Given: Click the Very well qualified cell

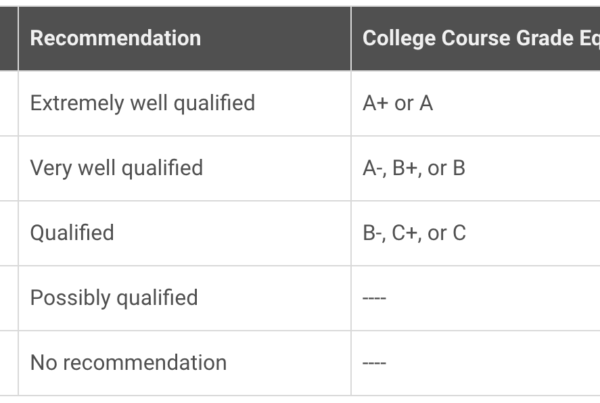Looking at the screenshot, I should (184, 168).
